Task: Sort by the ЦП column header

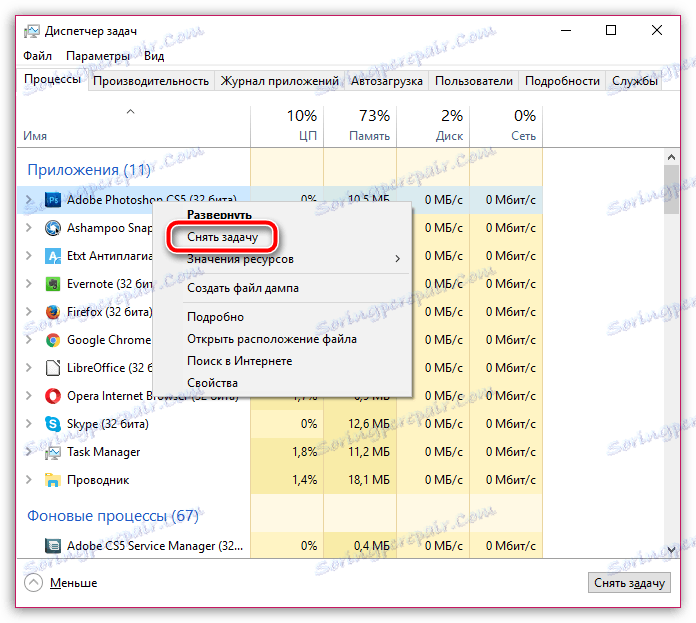Action: pyautogui.click(x=287, y=126)
